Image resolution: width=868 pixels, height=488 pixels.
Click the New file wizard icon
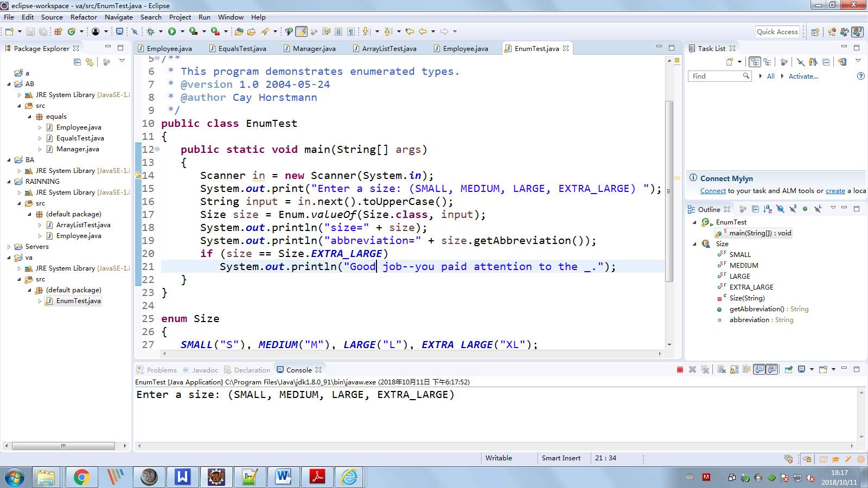[9, 31]
